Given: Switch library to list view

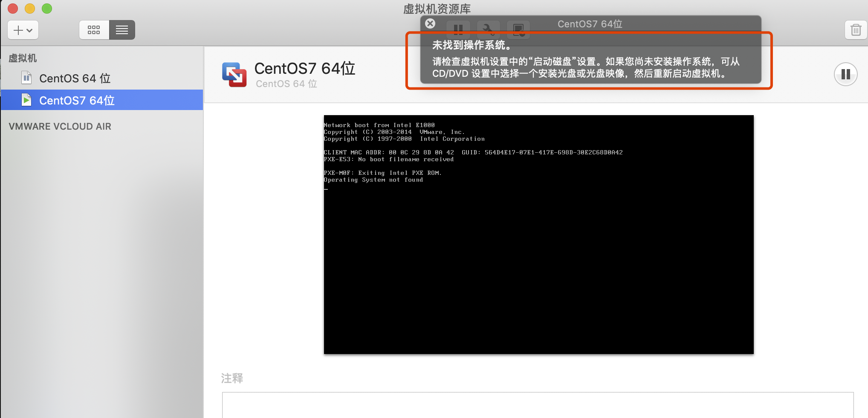Looking at the screenshot, I should (122, 30).
